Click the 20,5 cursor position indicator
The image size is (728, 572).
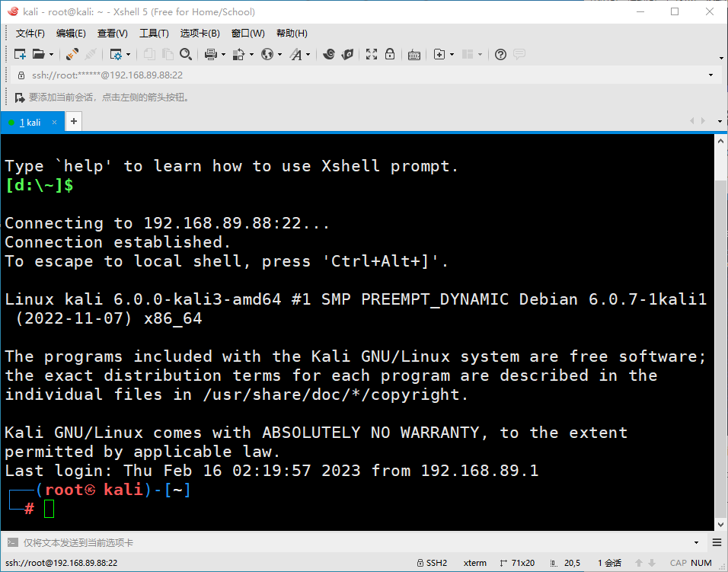tap(566, 563)
